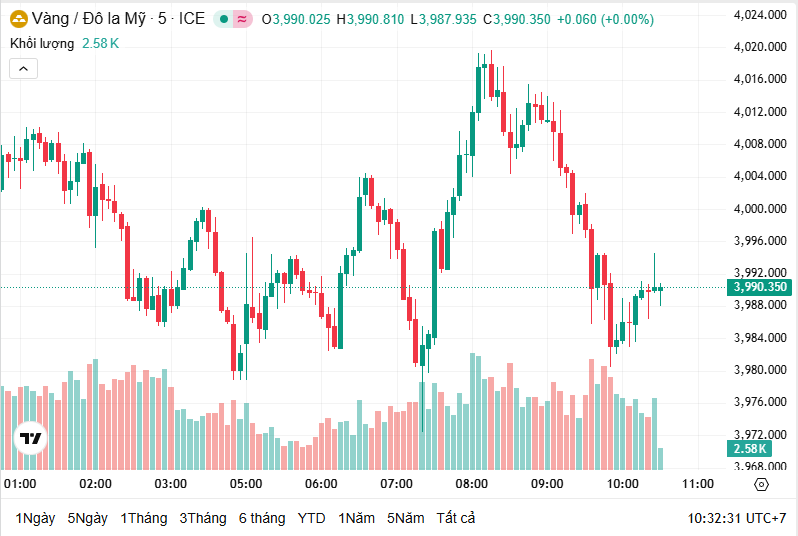Viewport: 798px width, 536px height.
Task: Open chart settings hexagon icon
Action: pos(761,484)
